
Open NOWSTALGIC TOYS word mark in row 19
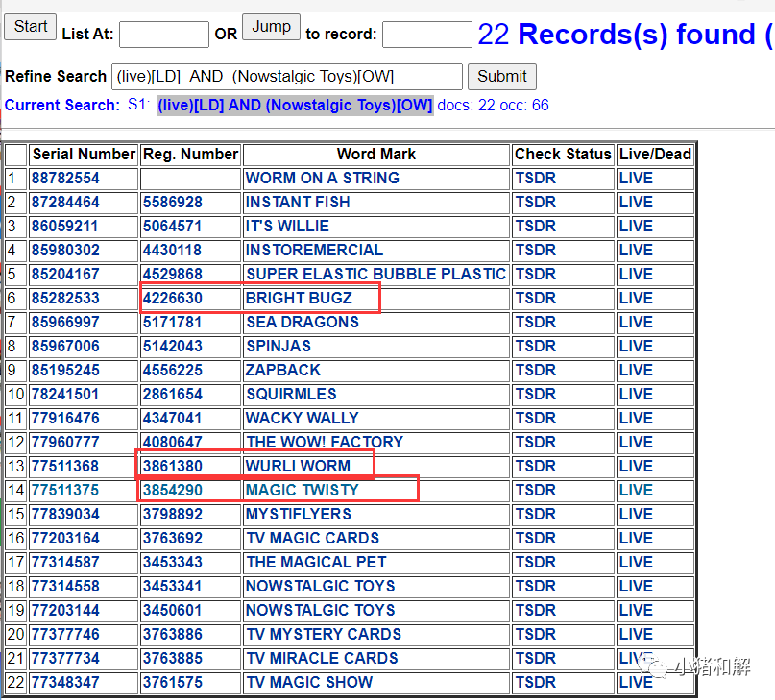pyautogui.click(x=321, y=610)
